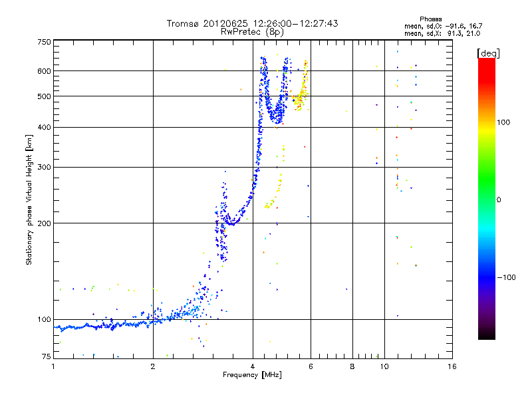Click the y-axis tick label '75'

coord(47,356)
